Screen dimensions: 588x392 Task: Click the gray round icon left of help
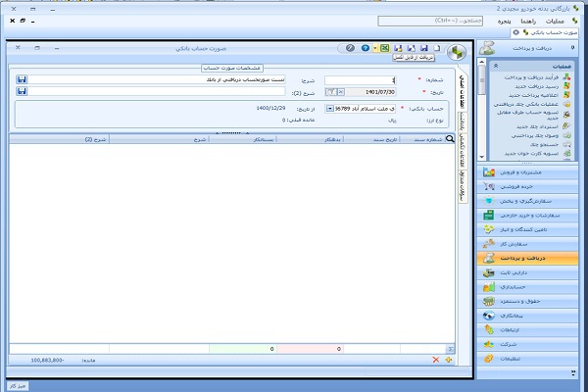point(350,48)
